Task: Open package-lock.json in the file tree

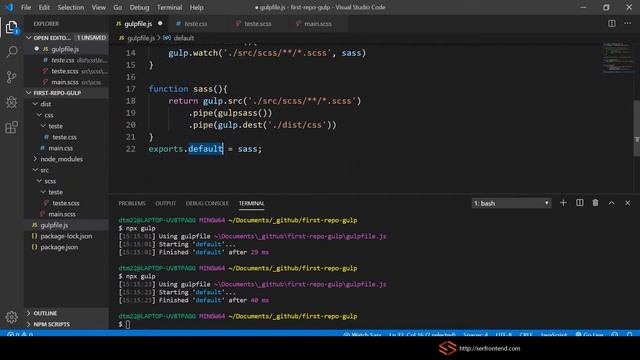Action: point(67,236)
